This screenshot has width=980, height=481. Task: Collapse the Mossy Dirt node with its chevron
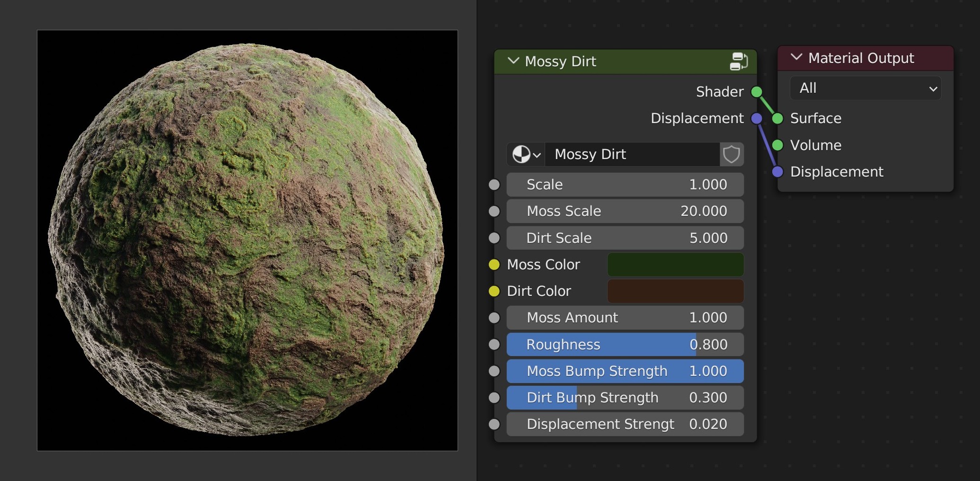[x=512, y=61]
